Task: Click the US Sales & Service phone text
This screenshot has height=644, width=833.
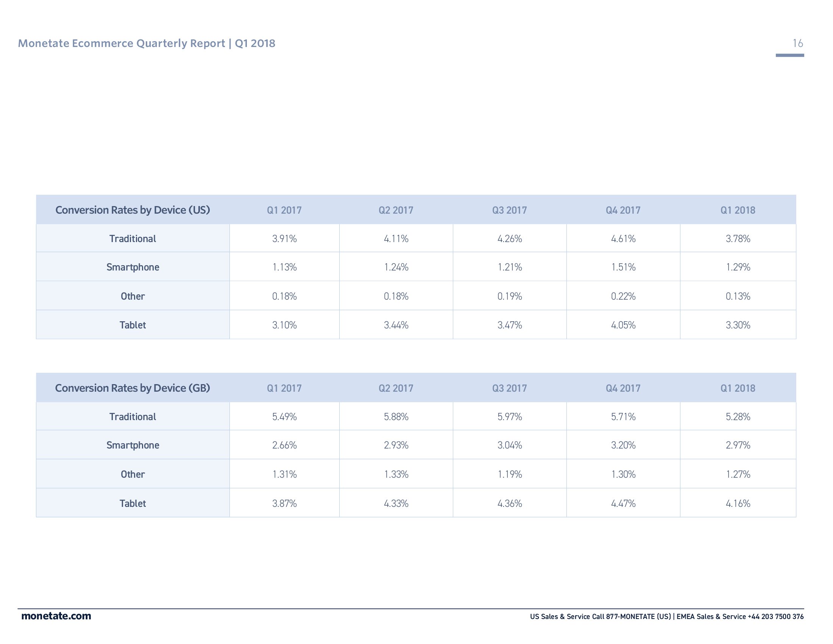Action: [x=601, y=616]
